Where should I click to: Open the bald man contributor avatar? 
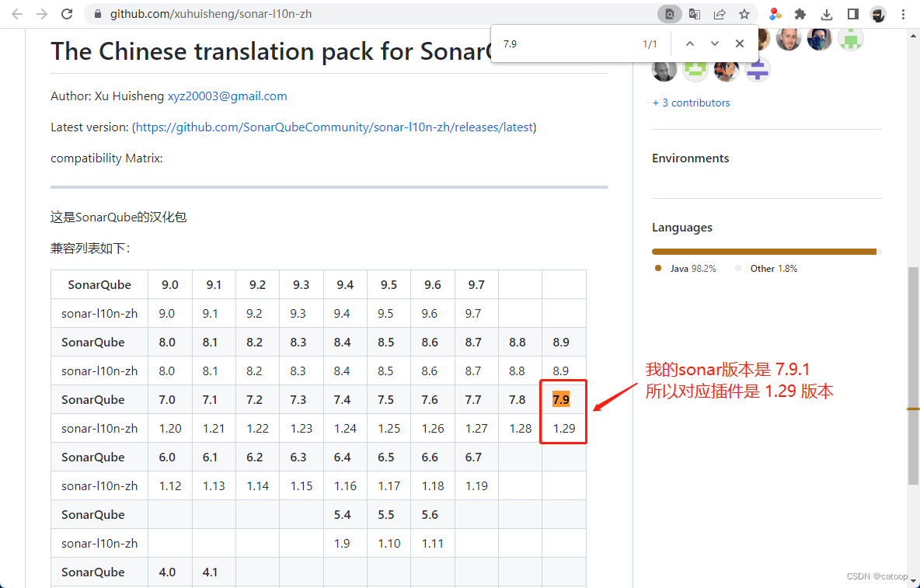[788, 40]
